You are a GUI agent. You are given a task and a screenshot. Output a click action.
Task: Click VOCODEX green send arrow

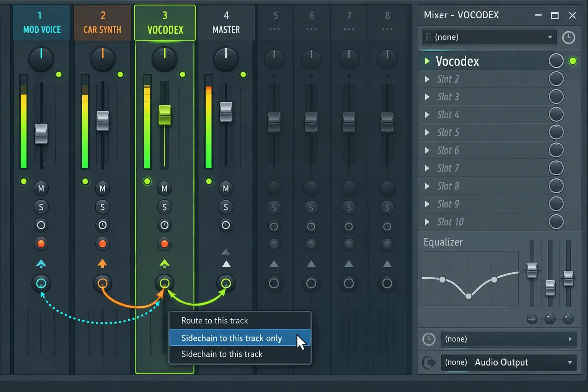[x=164, y=263]
